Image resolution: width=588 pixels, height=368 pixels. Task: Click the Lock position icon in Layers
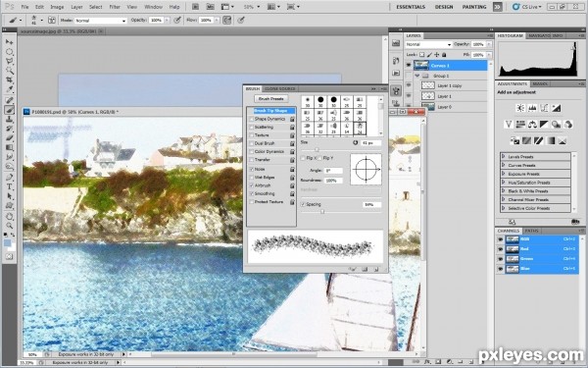click(x=436, y=55)
